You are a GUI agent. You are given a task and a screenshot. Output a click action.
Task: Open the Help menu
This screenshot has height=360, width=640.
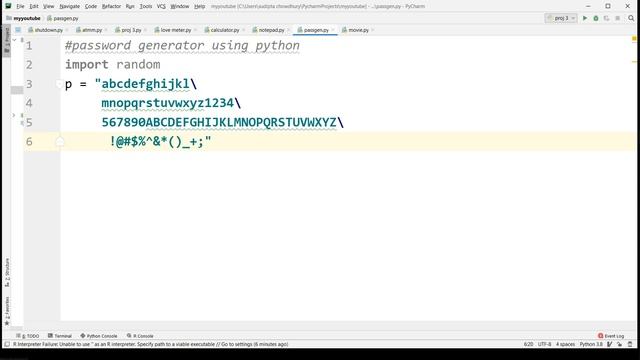(x=200, y=7)
